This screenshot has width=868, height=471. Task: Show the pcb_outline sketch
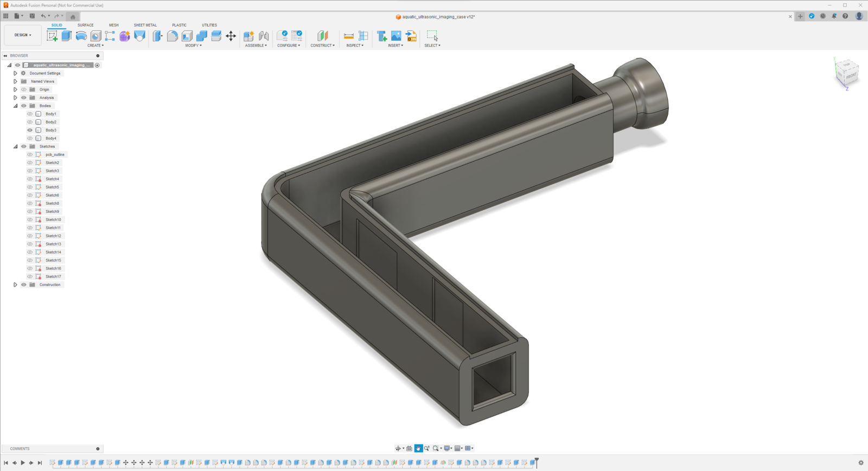click(x=30, y=154)
